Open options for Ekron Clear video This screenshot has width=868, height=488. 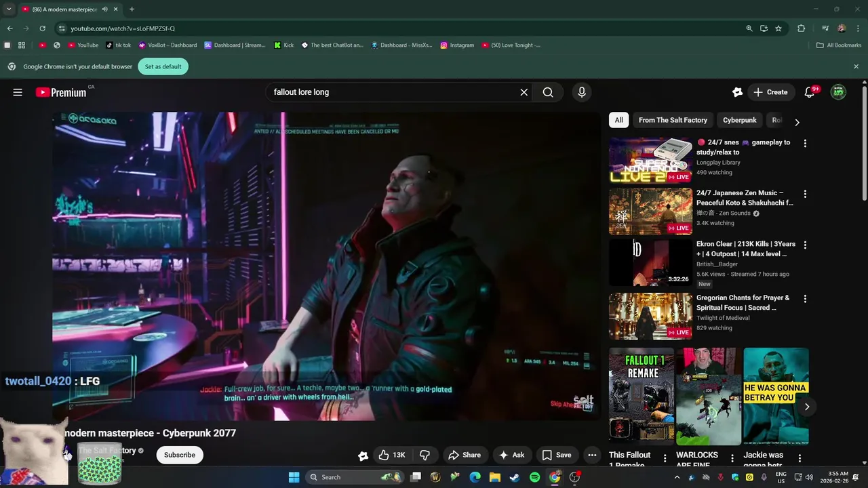pos(805,245)
